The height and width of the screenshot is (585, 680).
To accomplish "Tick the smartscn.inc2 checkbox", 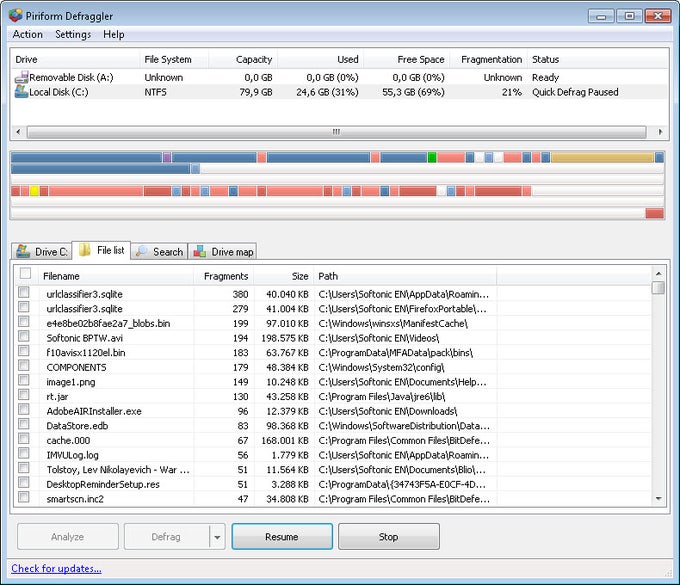I will coord(24,497).
